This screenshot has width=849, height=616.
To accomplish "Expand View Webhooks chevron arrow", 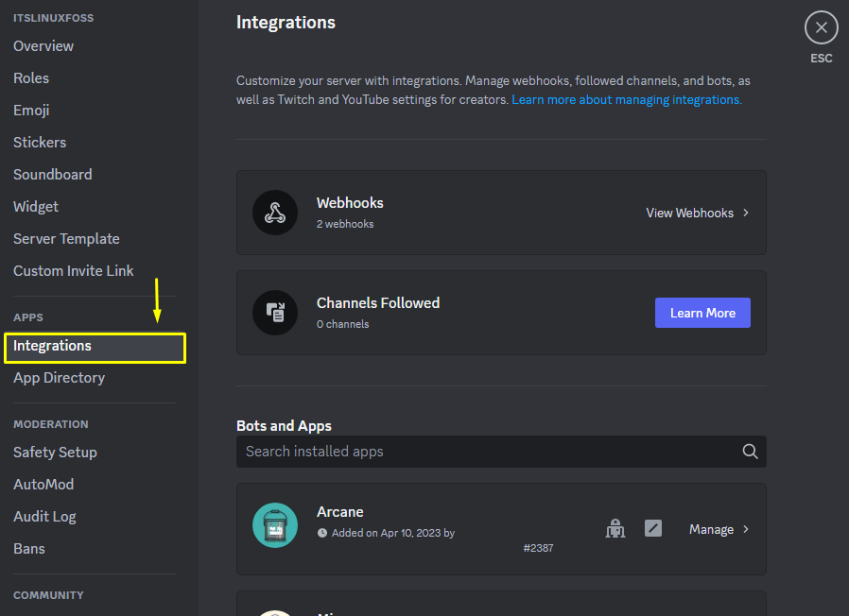I will click(746, 213).
